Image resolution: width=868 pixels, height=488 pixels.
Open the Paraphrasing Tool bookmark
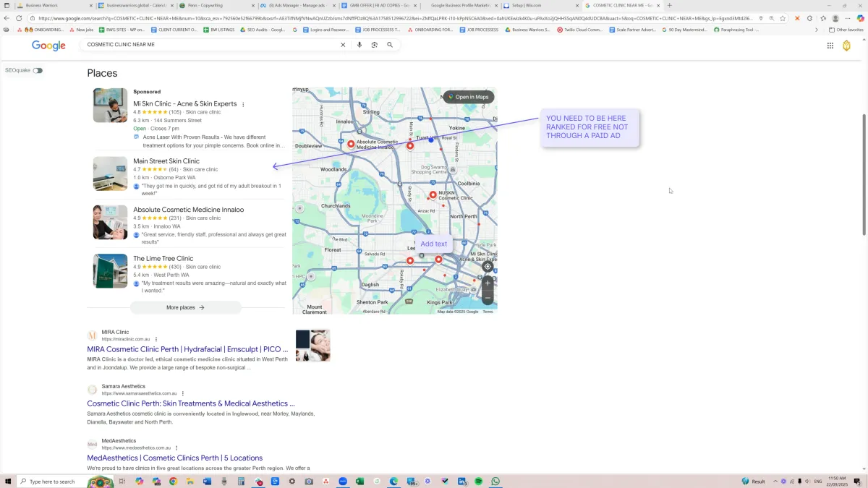[736, 30]
